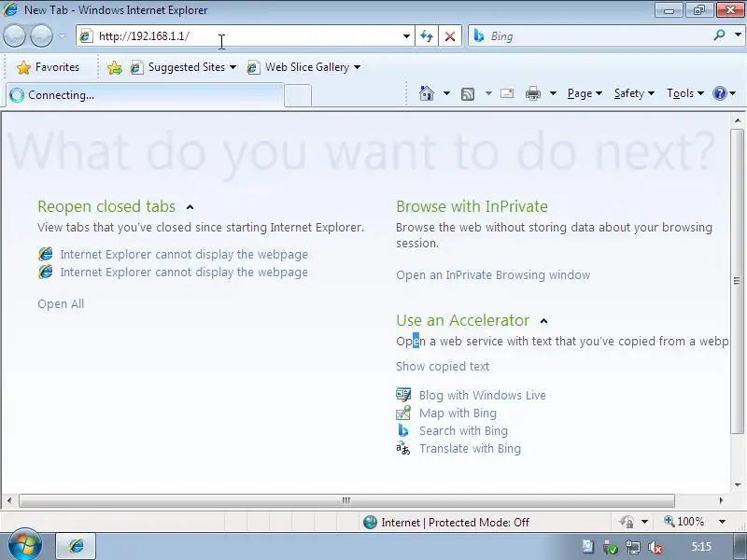The image size is (747, 560).
Task: Expand the address bar autocomplete dropdown
Action: pyautogui.click(x=406, y=36)
